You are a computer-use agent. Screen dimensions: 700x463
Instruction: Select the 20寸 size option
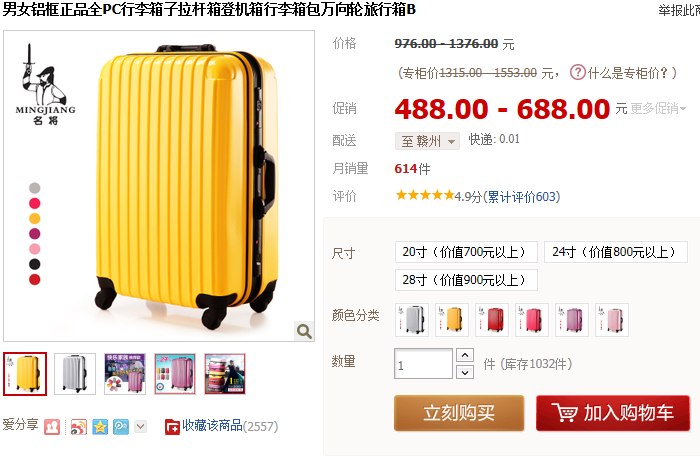[466, 252]
